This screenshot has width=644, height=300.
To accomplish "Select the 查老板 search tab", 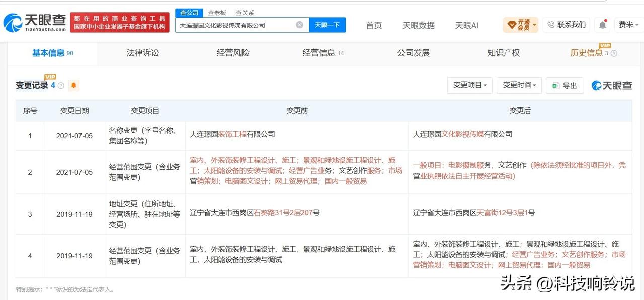I will (x=217, y=13).
